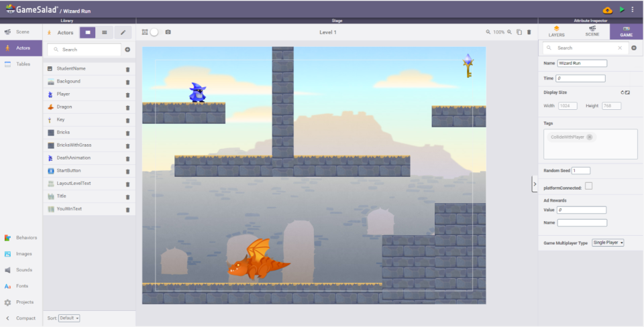Open the Scene library section
This screenshot has width=644, height=327.
(21, 32)
